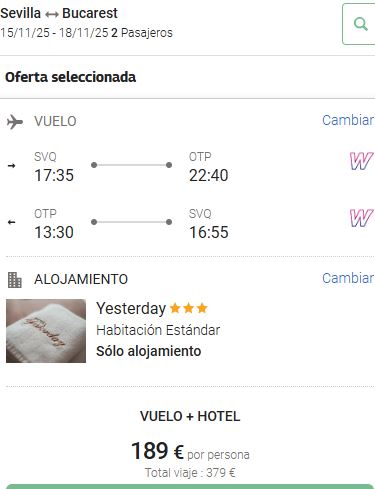The width and height of the screenshot is (375, 489).
Task: Click the 13:30 OTP return departure
Action: 54,232
